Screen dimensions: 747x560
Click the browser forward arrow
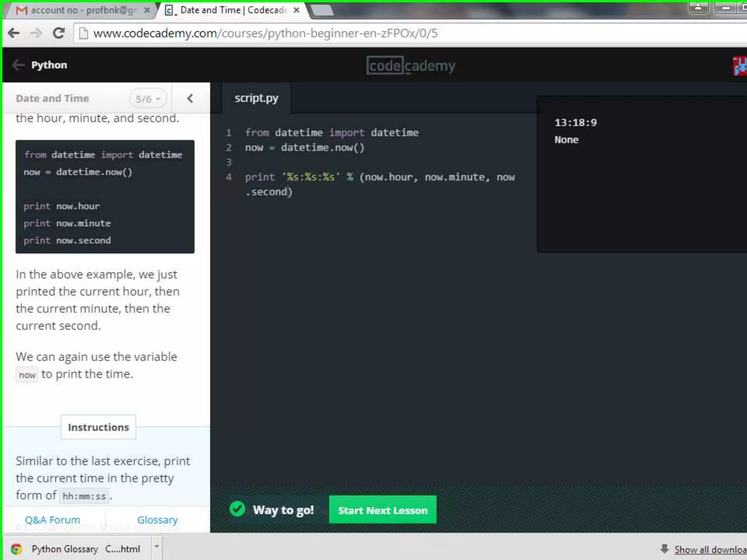click(x=36, y=33)
